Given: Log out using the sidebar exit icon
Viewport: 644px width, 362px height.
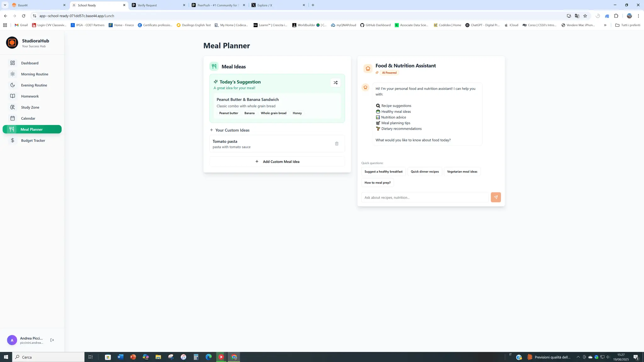Looking at the screenshot, I should coord(52,340).
